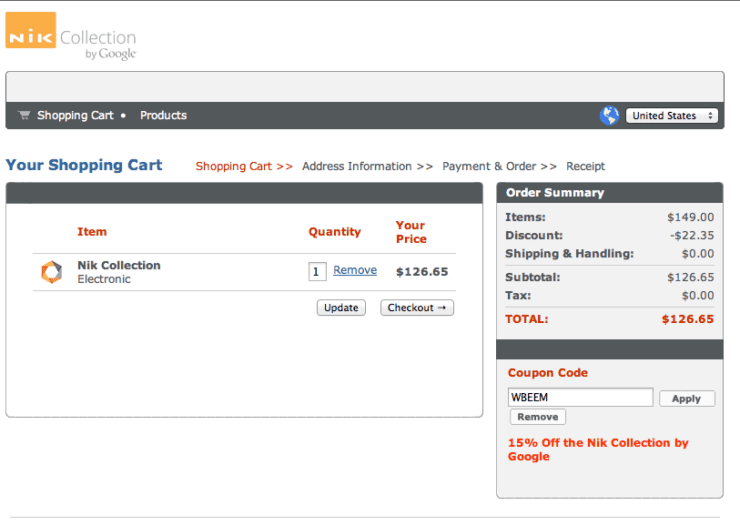Open Shopping Cart in the navigation bar
This screenshot has height=525, width=740.
point(76,115)
